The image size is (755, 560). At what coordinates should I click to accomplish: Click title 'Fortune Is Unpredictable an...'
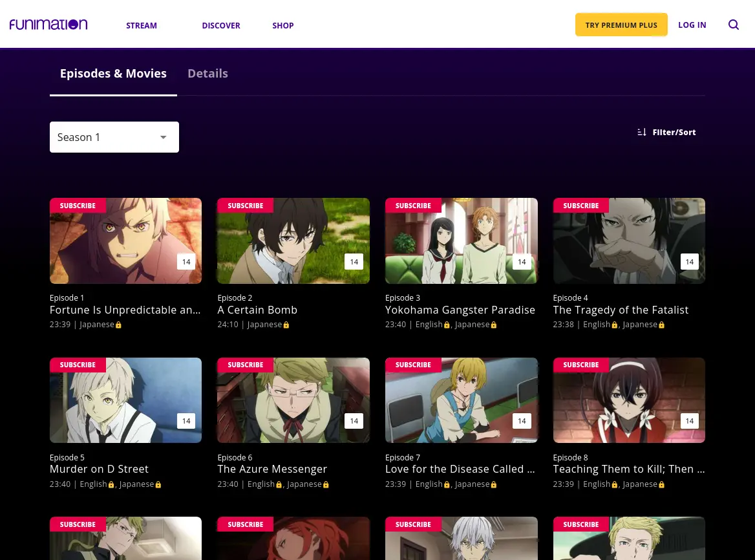(x=125, y=310)
